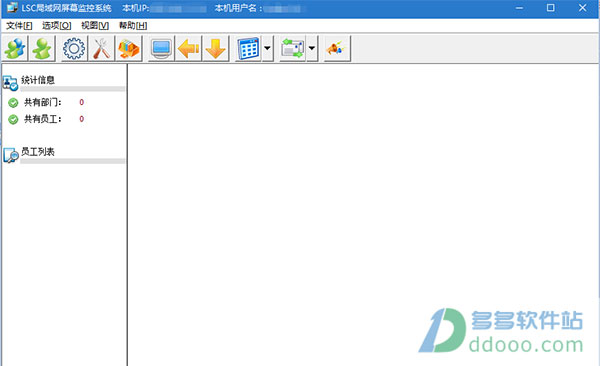Open settings via the gear icon

point(74,49)
